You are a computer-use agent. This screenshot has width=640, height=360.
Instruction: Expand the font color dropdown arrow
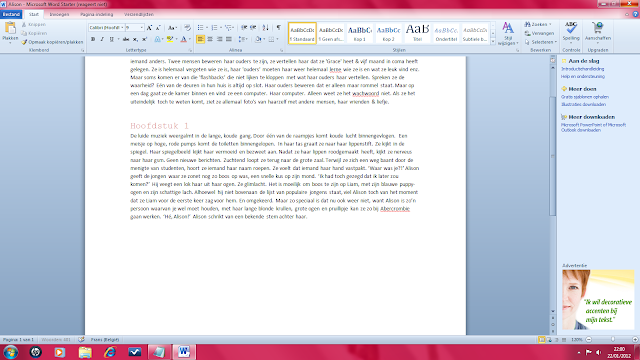click(x=190, y=39)
